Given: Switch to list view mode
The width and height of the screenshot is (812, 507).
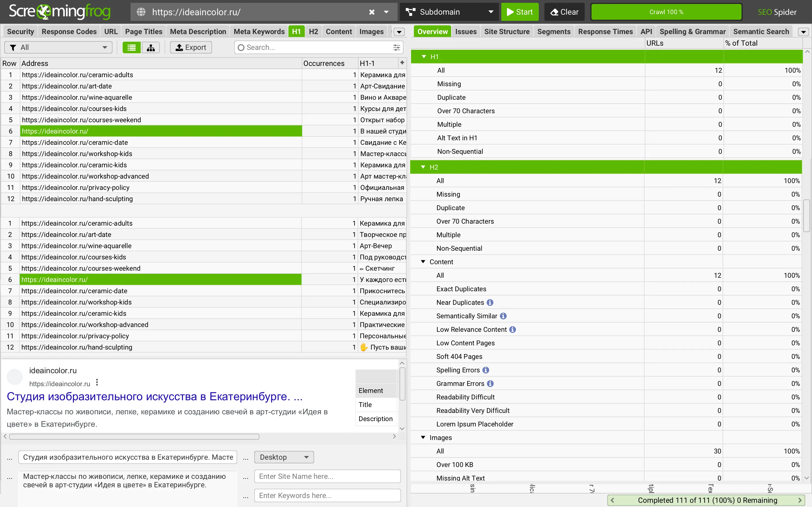Looking at the screenshot, I should pos(131,48).
